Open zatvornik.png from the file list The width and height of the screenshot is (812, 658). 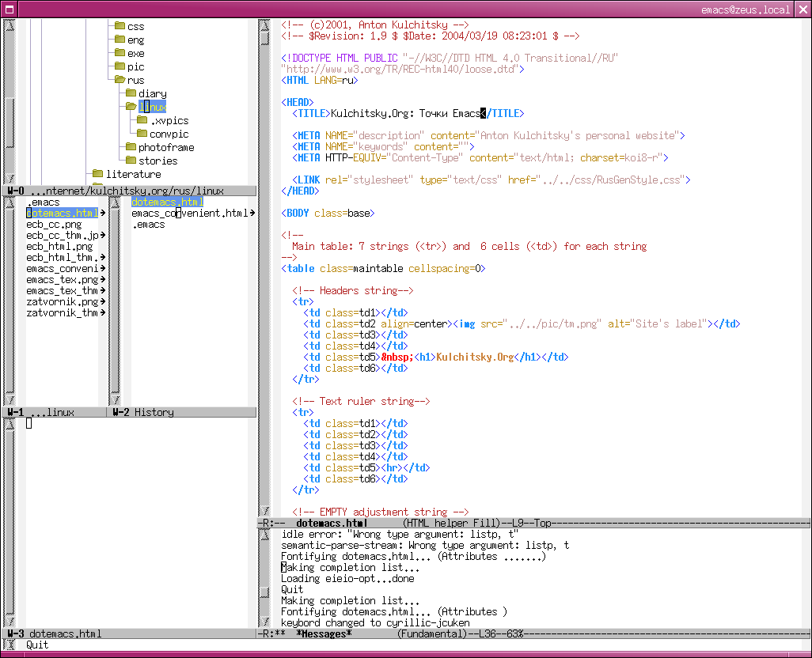tap(62, 302)
